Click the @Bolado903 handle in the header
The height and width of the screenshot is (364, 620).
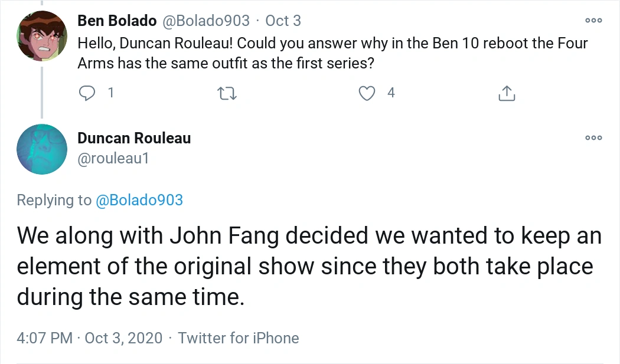point(207,21)
